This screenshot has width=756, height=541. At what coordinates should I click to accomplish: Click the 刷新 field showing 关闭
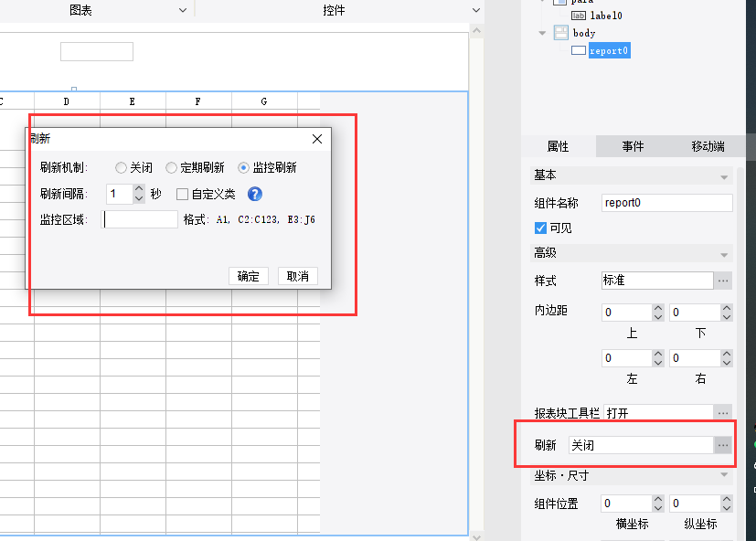pyautogui.click(x=641, y=445)
